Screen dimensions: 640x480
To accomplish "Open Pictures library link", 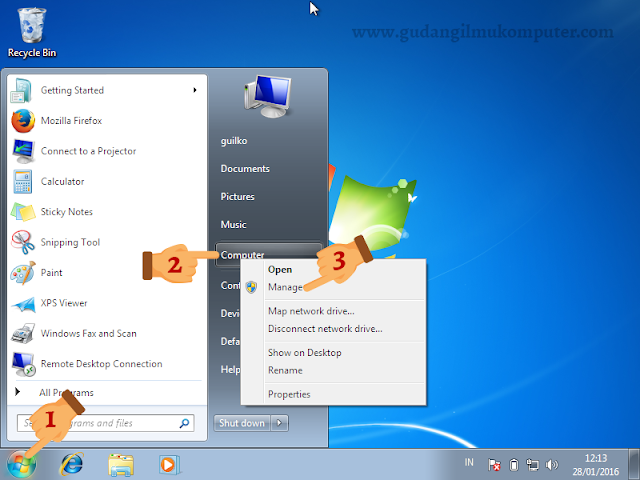I will pyautogui.click(x=237, y=197).
